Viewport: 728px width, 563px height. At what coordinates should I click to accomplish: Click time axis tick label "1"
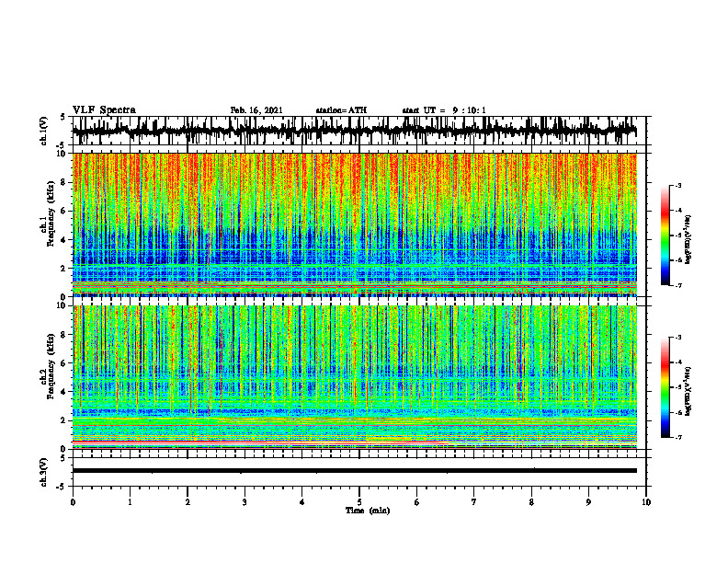click(130, 502)
